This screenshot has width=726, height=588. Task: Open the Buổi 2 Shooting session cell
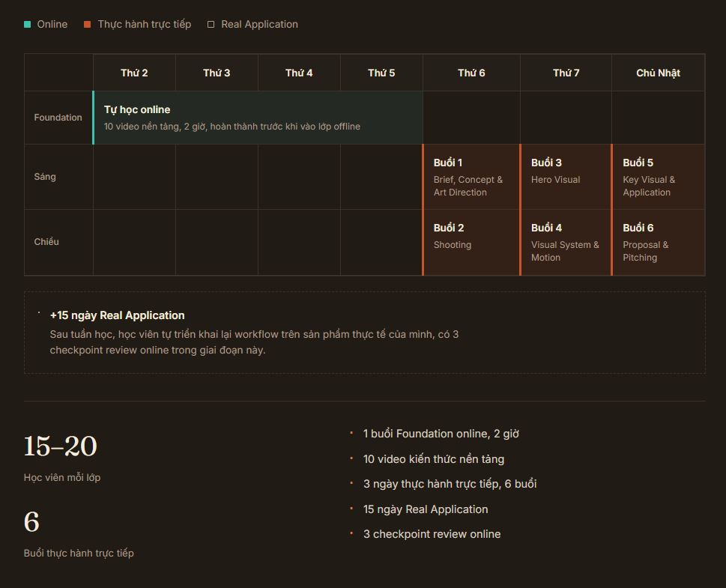[x=471, y=243]
